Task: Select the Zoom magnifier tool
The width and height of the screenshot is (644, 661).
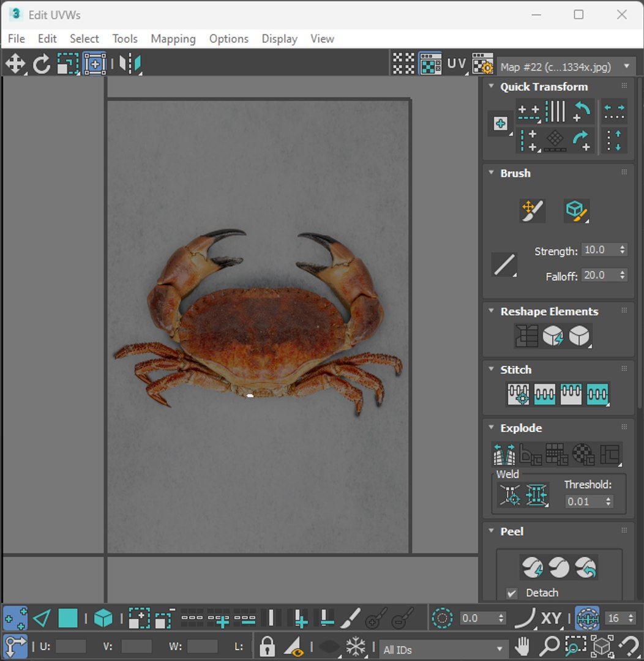Action: click(550, 646)
